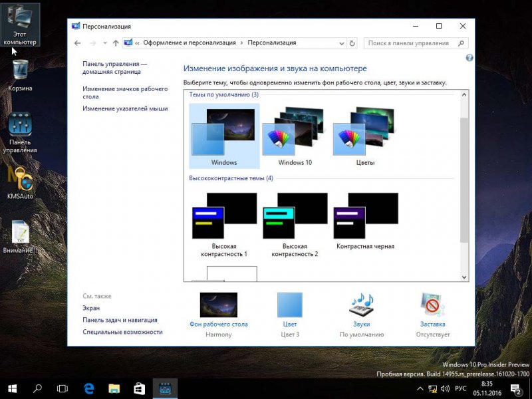Open Экран link under См. также

(91, 308)
